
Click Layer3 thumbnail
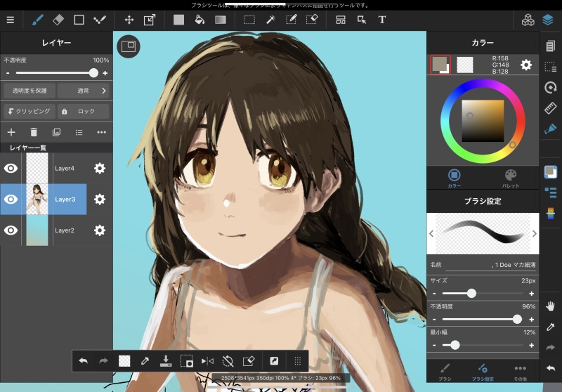pos(37,200)
